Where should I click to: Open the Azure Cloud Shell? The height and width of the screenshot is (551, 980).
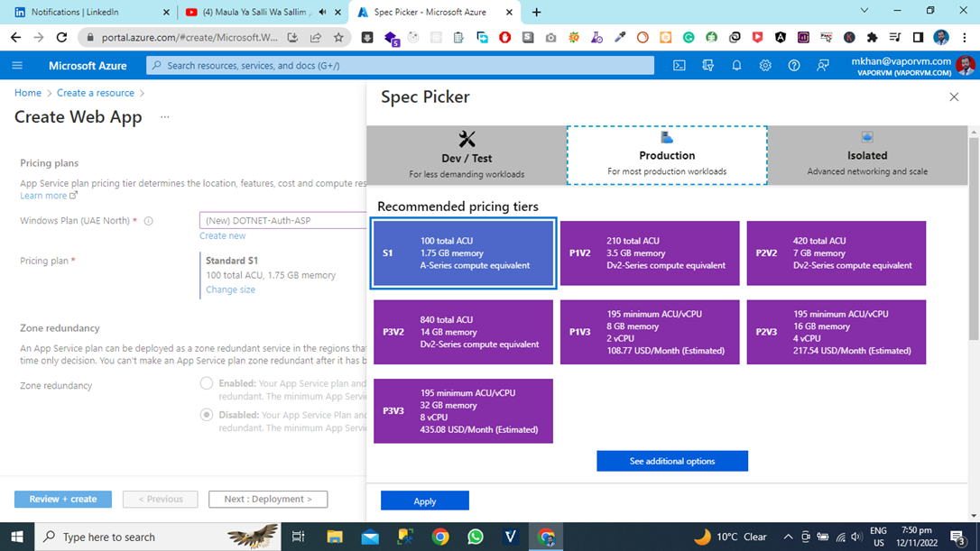(680, 65)
